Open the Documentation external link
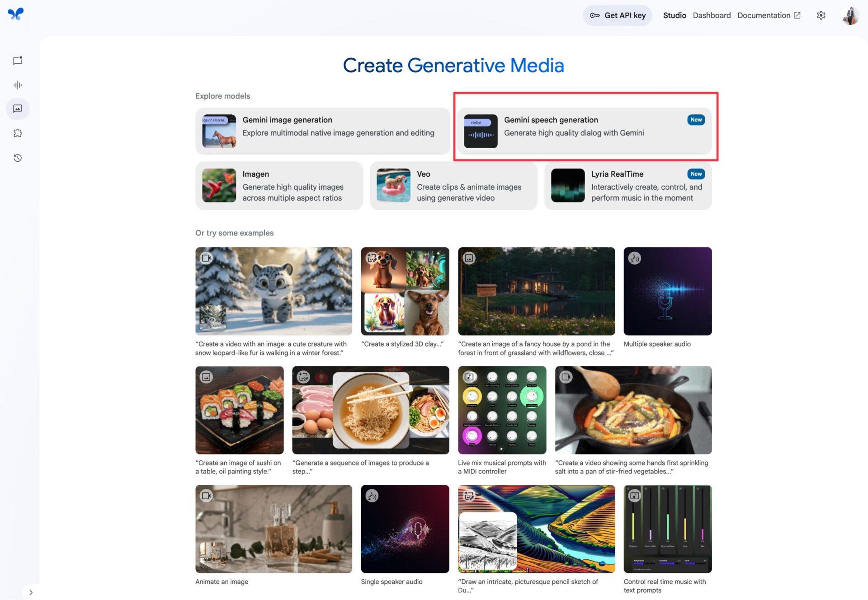The width and height of the screenshot is (868, 600). pyautogui.click(x=769, y=15)
